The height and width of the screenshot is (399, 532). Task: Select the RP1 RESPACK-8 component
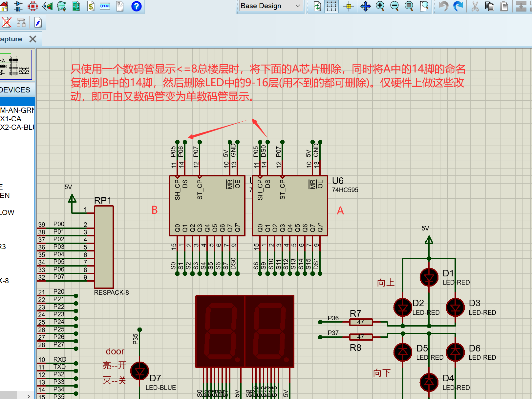tap(104, 247)
